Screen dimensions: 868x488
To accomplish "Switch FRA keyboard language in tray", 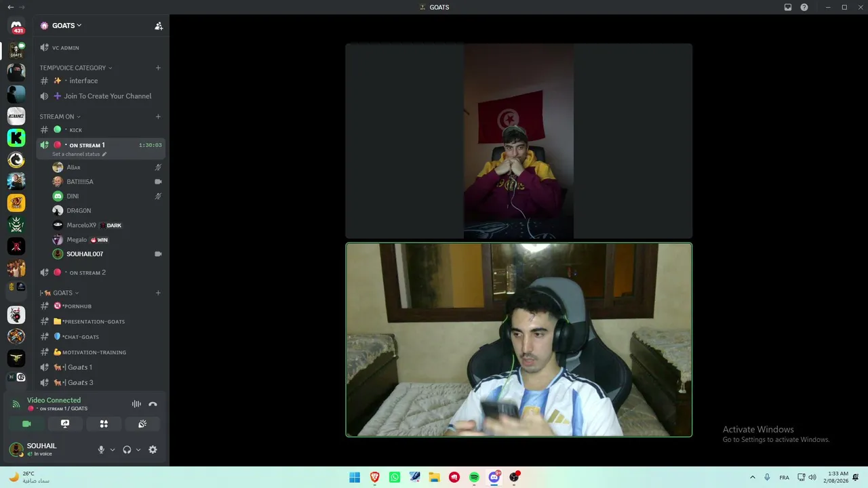I will 784,477.
